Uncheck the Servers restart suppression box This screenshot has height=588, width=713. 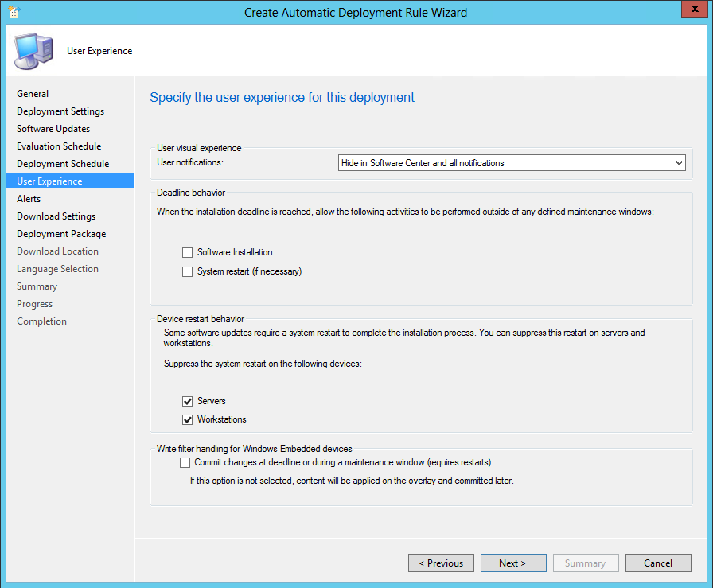(x=187, y=401)
